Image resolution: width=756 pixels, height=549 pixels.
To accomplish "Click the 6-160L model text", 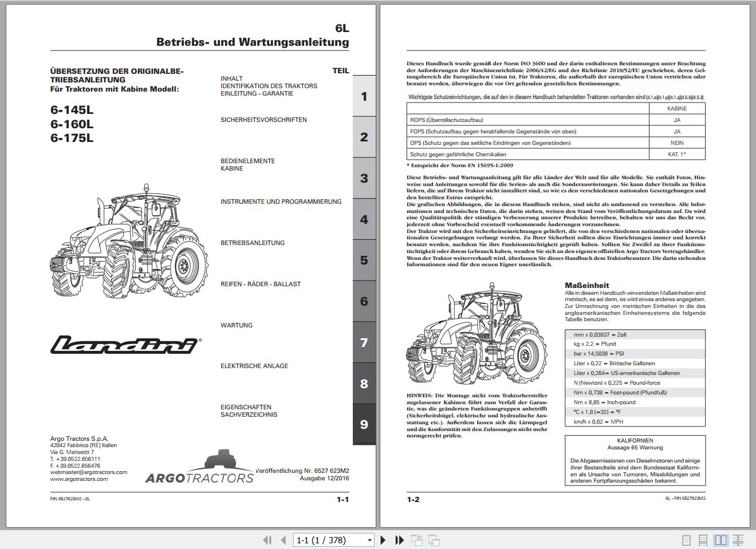I will click(72, 124).
